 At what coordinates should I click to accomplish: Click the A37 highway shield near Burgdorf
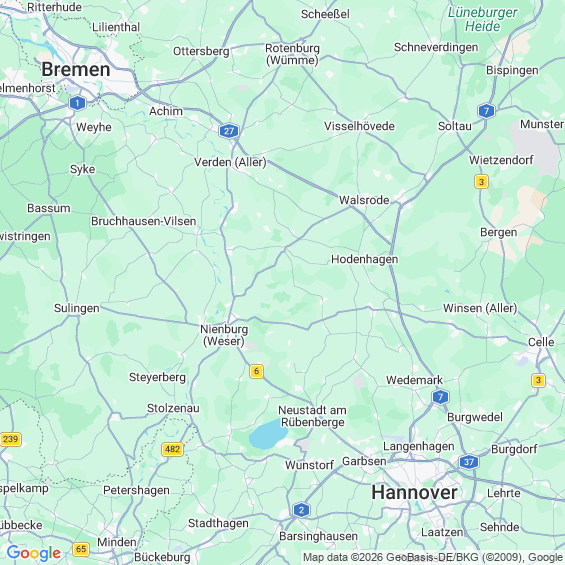468,462
